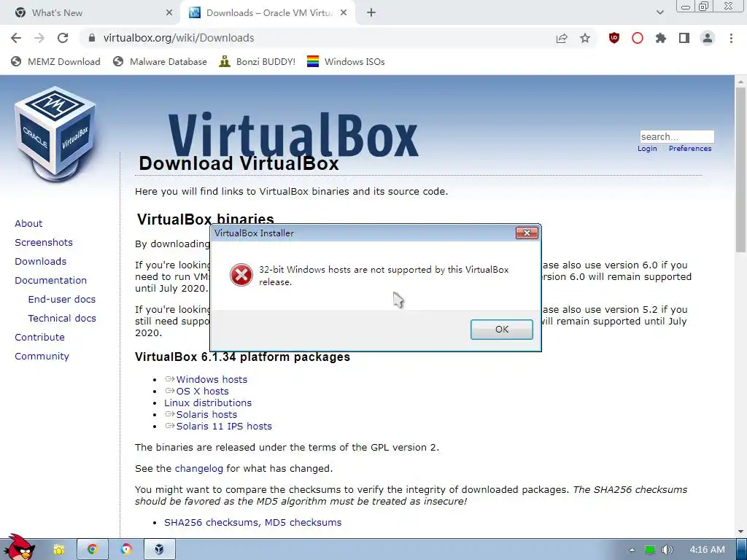Click the OS X hosts download link
The image size is (747, 560).
[203, 391]
